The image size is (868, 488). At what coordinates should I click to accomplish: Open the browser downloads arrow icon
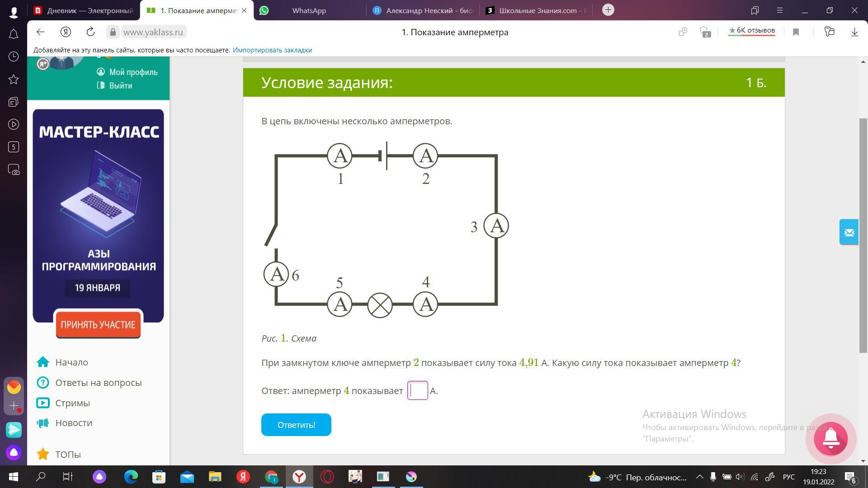tap(854, 32)
